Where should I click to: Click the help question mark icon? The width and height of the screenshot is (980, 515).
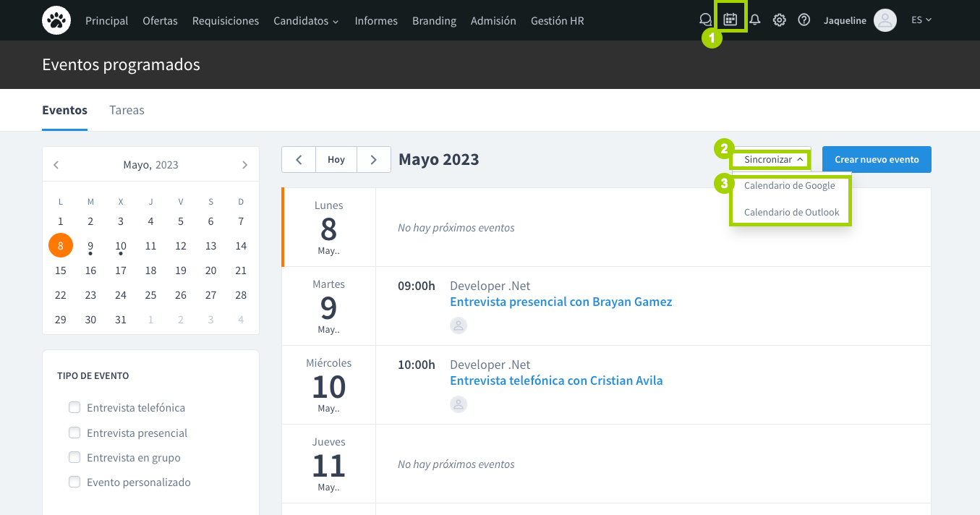pos(804,20)
